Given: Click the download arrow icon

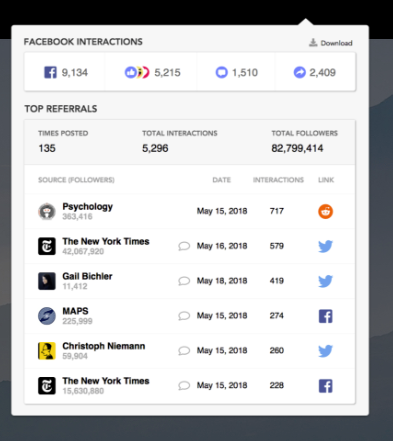Looking at the screenshot, I should (313, 42).
